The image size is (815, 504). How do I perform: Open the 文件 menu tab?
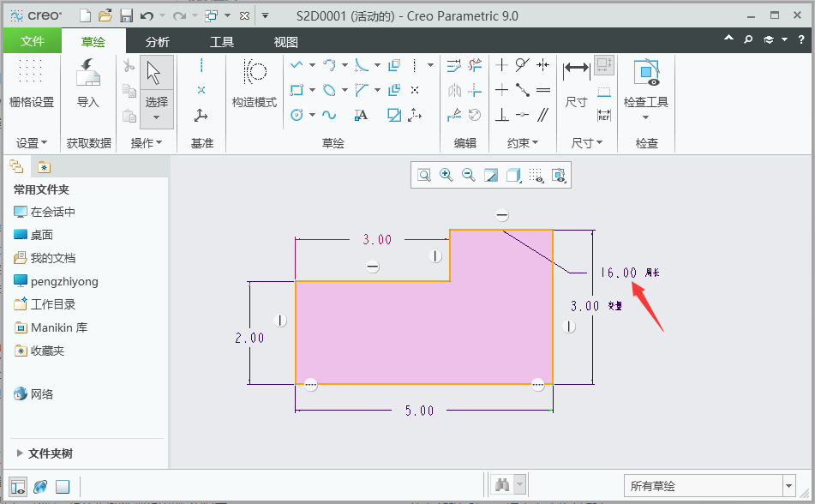point(33,41)
